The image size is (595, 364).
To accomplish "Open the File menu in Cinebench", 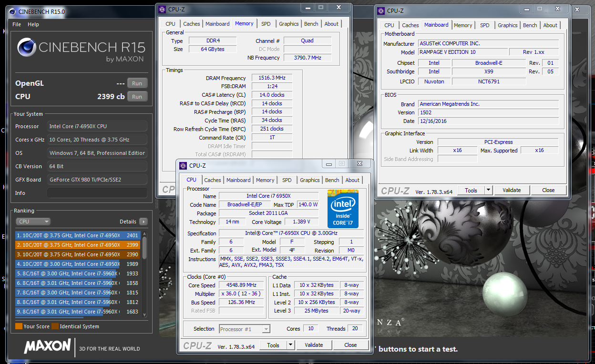I will pos(17,24).
